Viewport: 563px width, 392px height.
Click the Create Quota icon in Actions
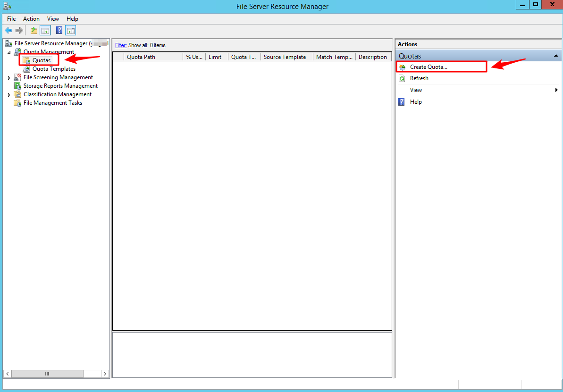click(402, 67)
